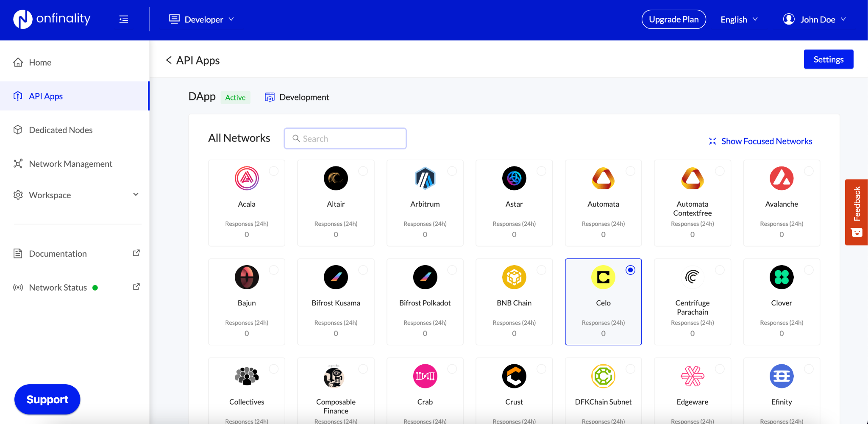Select the Bajun network radio button
The height and width of the screenshot is (424, 868).
pos(274,270)
